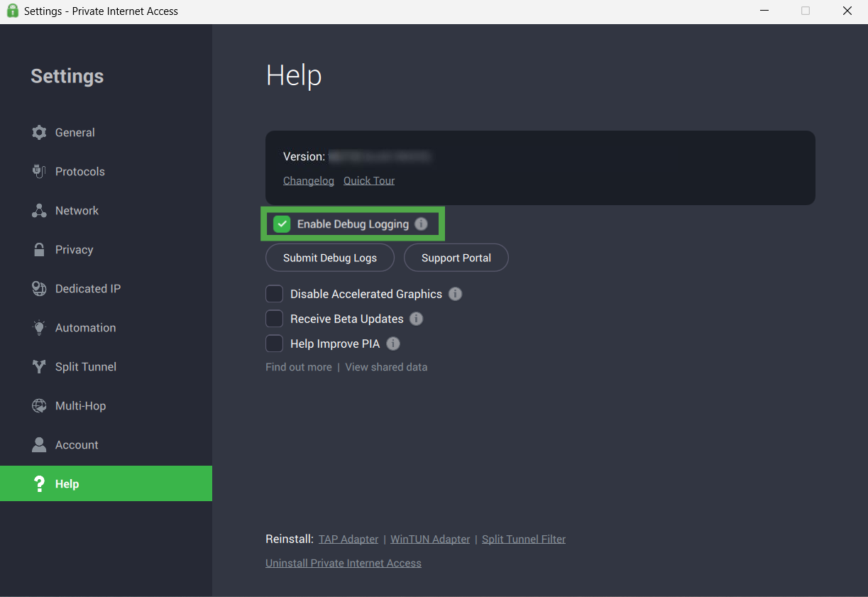Open the View shared data link
This screenshot has width=868, height=597.
(x=386, y=367)
